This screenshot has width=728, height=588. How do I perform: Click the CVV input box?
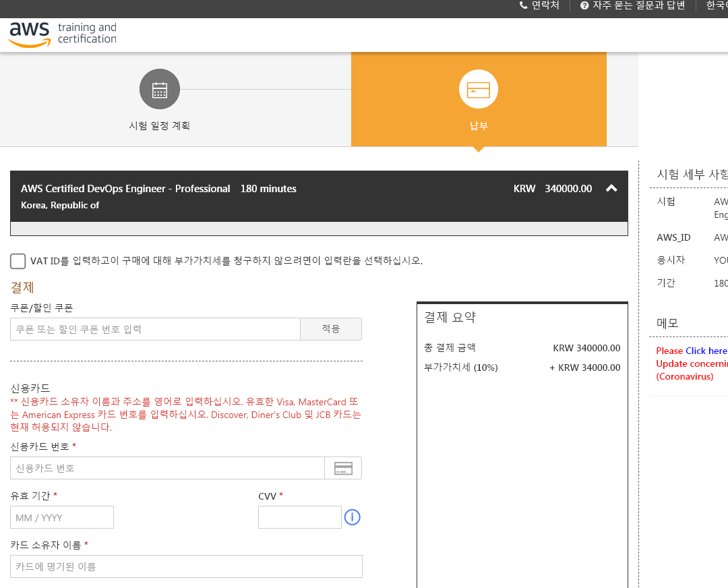(300, 517)
